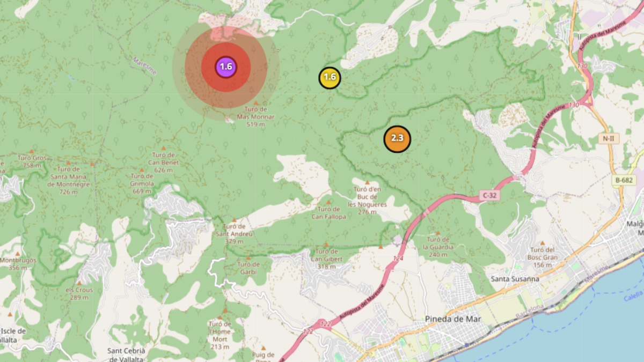Click the purple 1.6 earthquake marker
The image size is (644, 362).
point(226,67)
